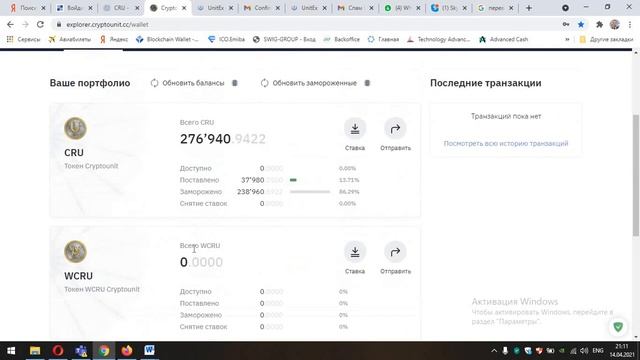Click the CRU Отправить (send) arrow icon
This screenshot has height=360, width=640.
395,129
